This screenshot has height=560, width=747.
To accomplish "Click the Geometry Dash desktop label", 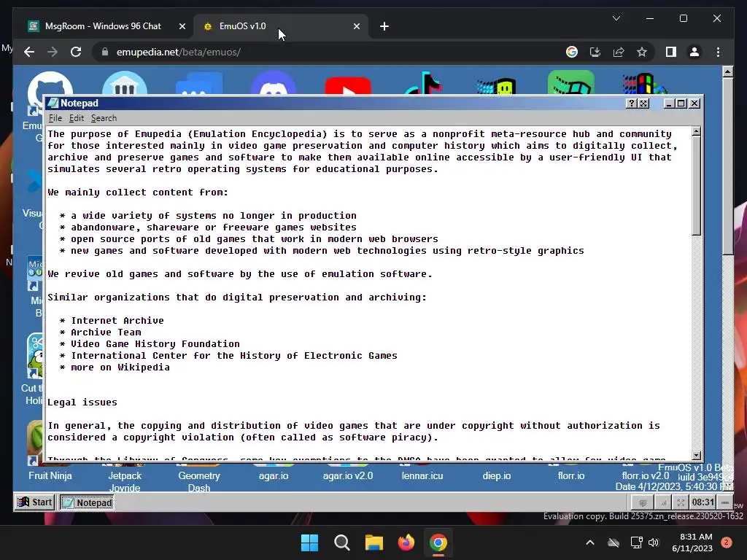I will (198, 481).
